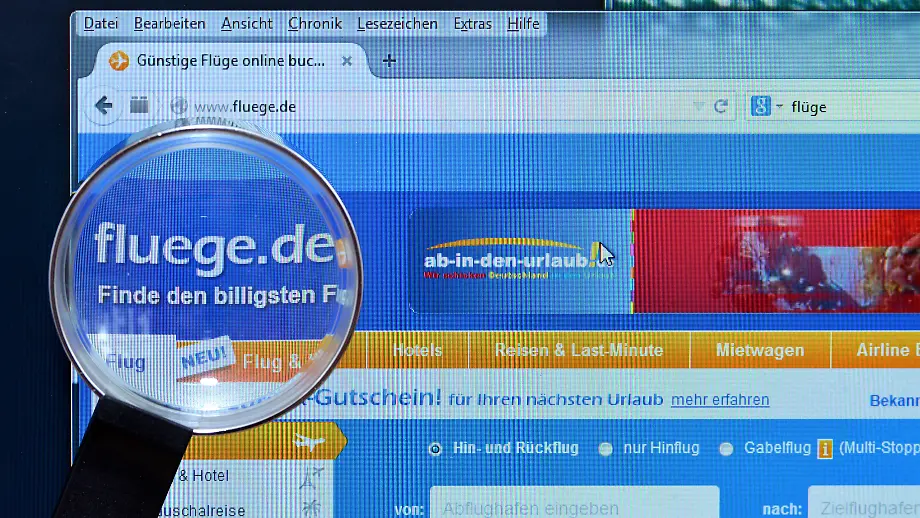Click the globe site identity icon

point(179,106)
